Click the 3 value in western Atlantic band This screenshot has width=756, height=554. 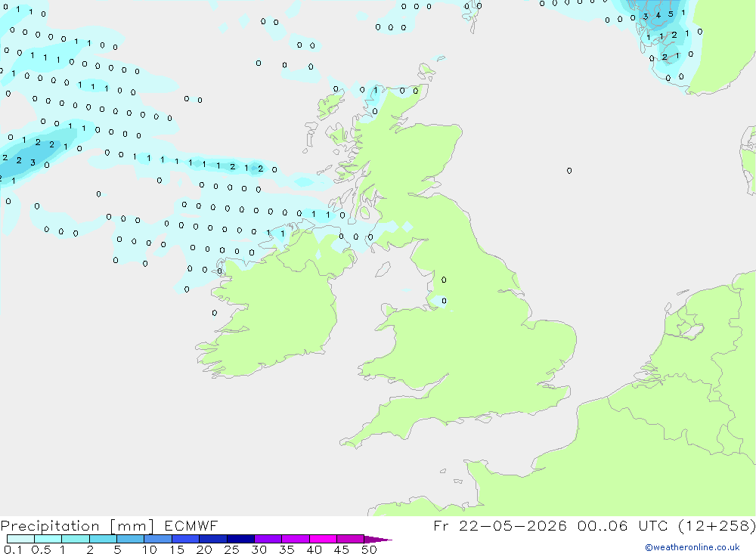pos(33,162)
